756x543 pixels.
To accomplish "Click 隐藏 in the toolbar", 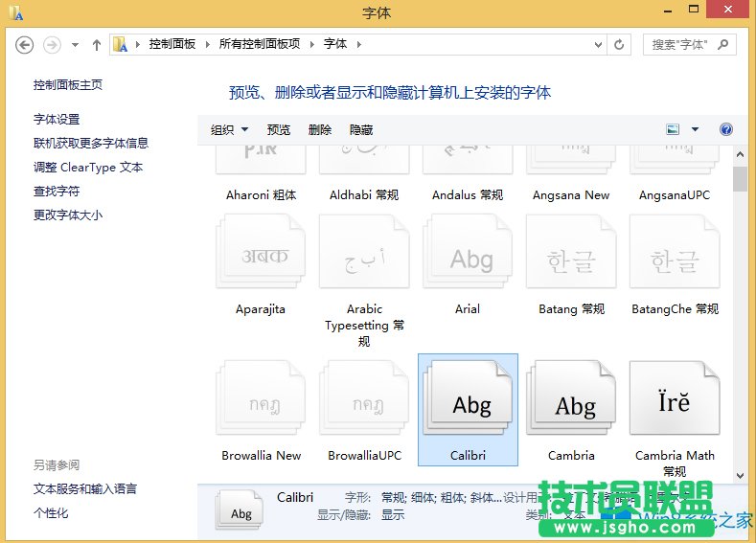I will pyautogui.click(x=361, y=129).
